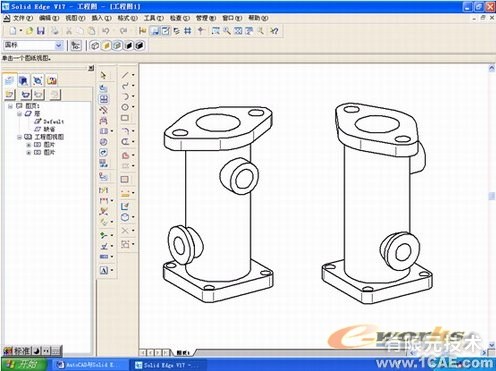Select the Circle drawing tool
This screenshot has width=496, height=371.
125,107
